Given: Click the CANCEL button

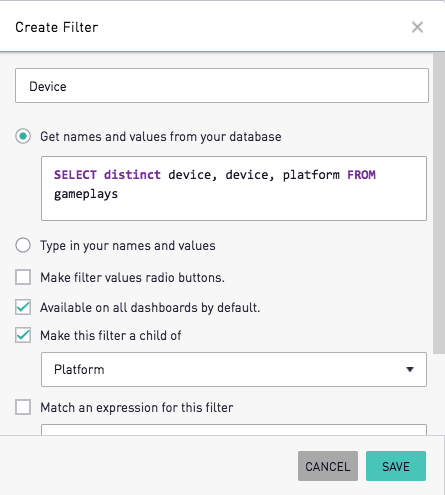Looking at the screenshot, I should (328, 466).
